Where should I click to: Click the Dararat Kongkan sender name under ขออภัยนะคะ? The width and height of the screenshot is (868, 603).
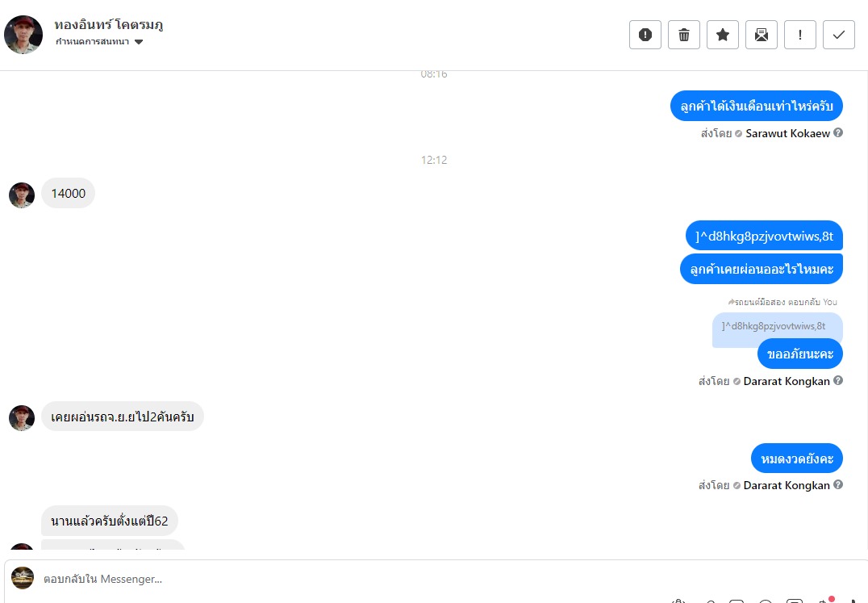click(787, 381)
